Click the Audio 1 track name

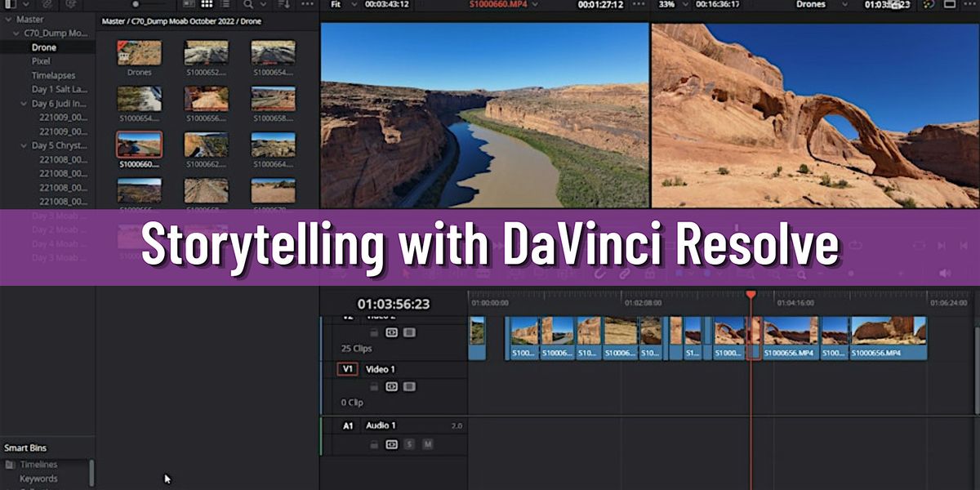381,425
